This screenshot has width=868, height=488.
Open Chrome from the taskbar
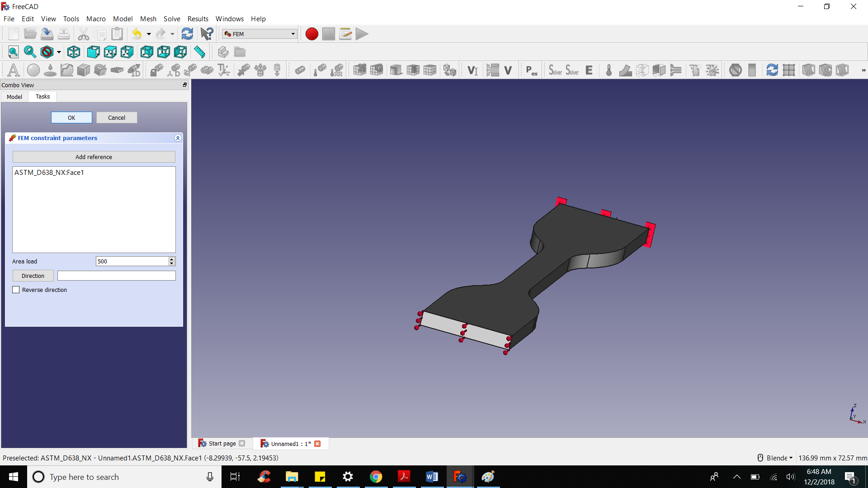click(376, 477)
